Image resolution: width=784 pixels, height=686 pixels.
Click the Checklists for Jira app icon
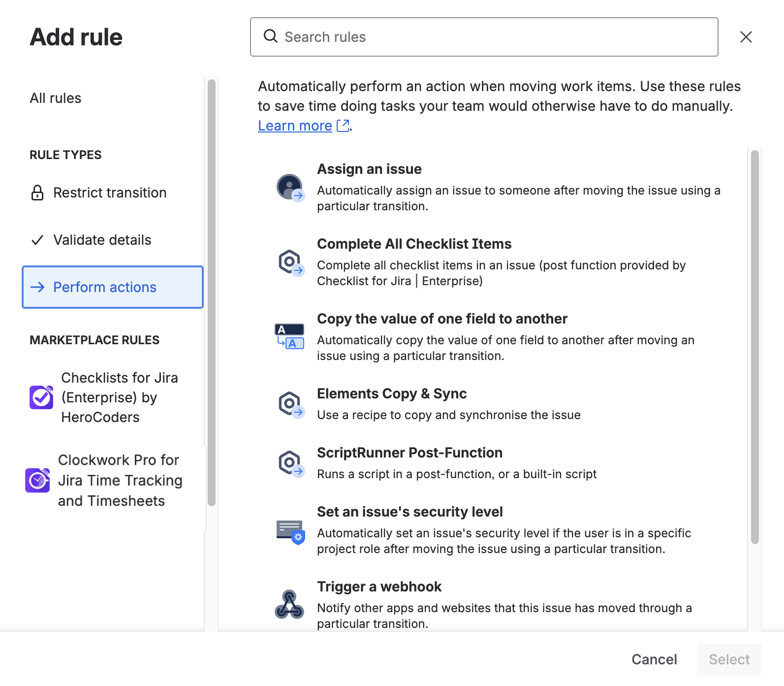(41, 397)
